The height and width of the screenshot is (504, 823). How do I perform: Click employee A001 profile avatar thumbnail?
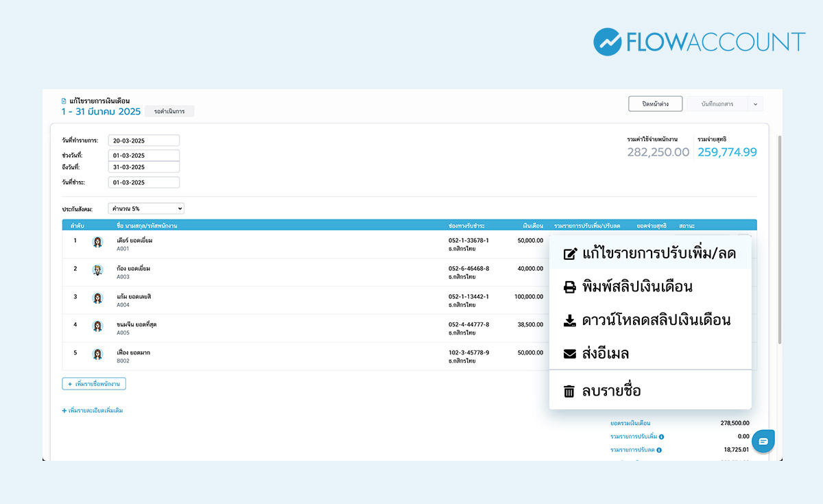[x=97, y=243]
